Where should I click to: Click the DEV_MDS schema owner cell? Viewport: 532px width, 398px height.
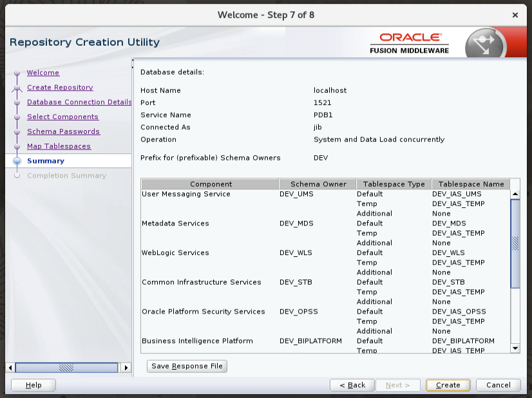[x=296, y=223]
